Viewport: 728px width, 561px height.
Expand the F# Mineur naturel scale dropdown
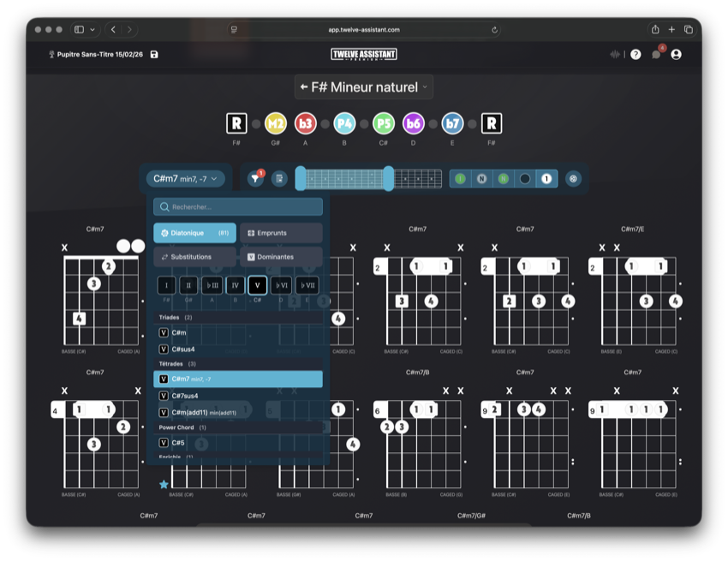[364, 87]
